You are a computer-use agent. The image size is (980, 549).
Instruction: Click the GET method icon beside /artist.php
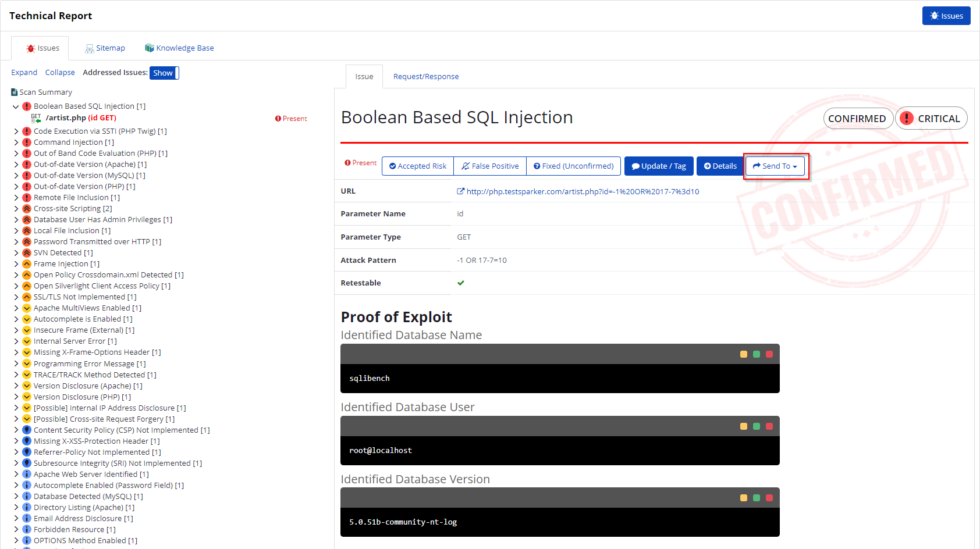tap(35, 117)
